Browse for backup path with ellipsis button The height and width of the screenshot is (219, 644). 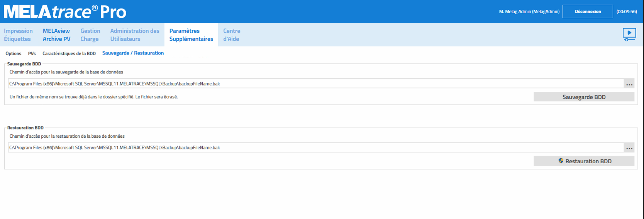tap(629, 84)
